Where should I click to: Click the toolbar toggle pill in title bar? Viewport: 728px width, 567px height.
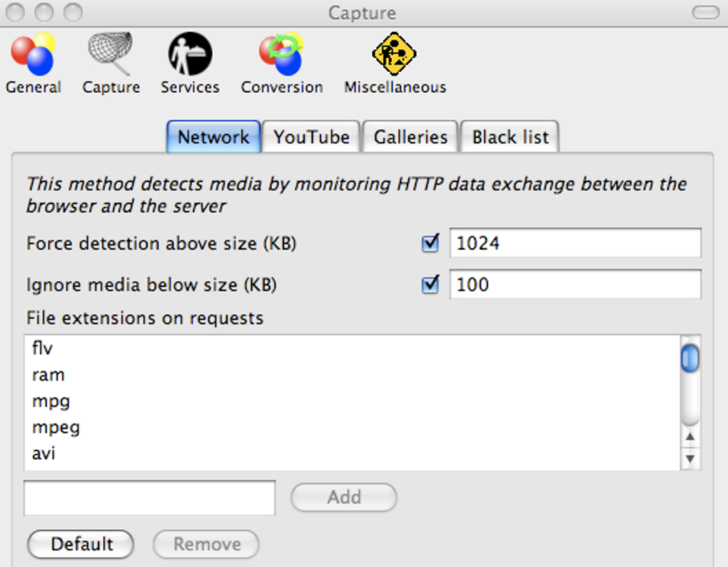[x=705, y=12]
